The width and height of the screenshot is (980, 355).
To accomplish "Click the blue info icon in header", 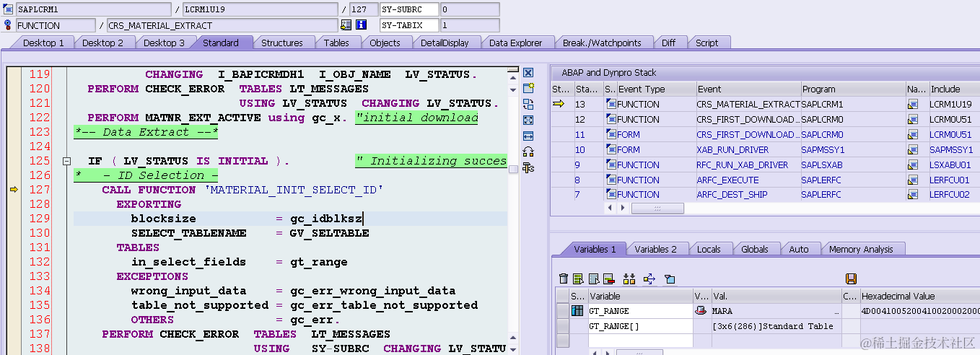I will point(362,25).
